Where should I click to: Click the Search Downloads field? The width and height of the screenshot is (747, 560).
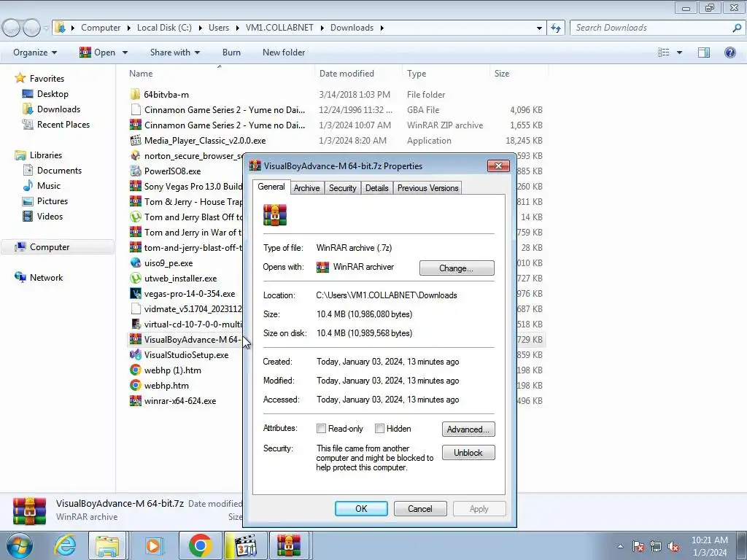(x=651, y=28)
